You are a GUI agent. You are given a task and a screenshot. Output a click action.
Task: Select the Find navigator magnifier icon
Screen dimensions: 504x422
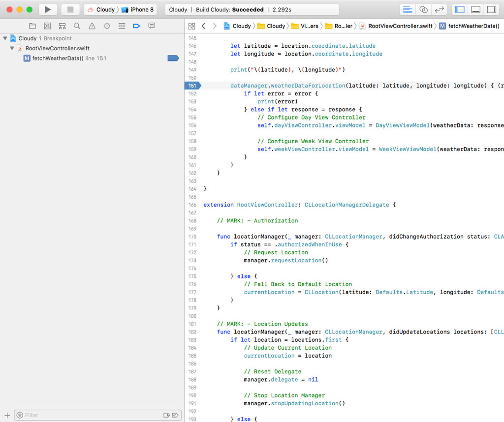tap(77, 26)
